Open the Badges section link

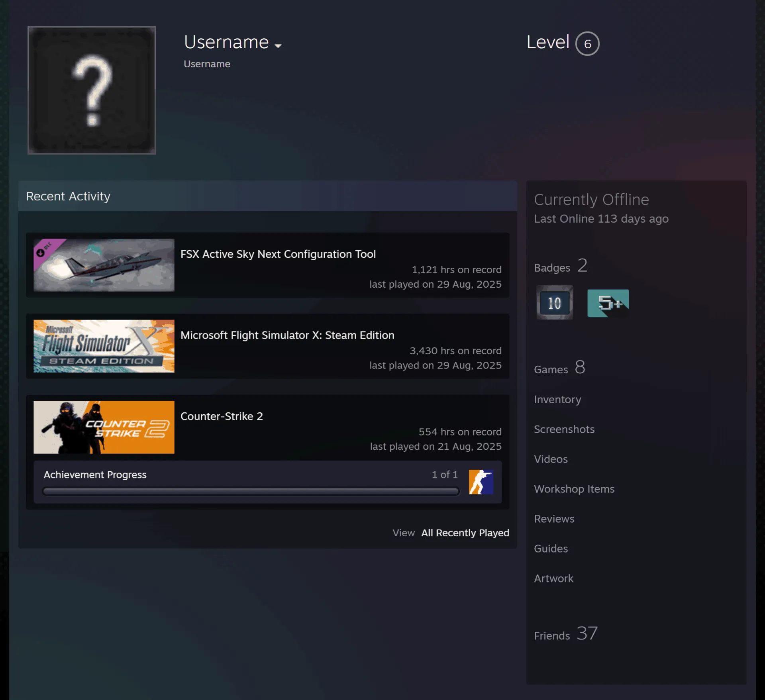[561, 266]
